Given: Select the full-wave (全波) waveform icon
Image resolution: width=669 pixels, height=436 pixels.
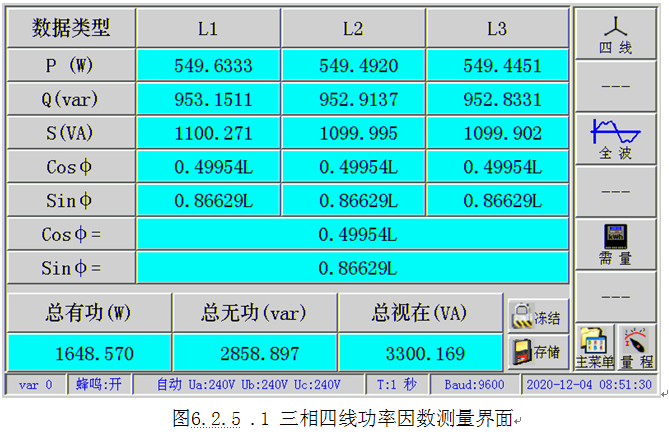Looking at the screenshot, I should click(x=615, y=139).
